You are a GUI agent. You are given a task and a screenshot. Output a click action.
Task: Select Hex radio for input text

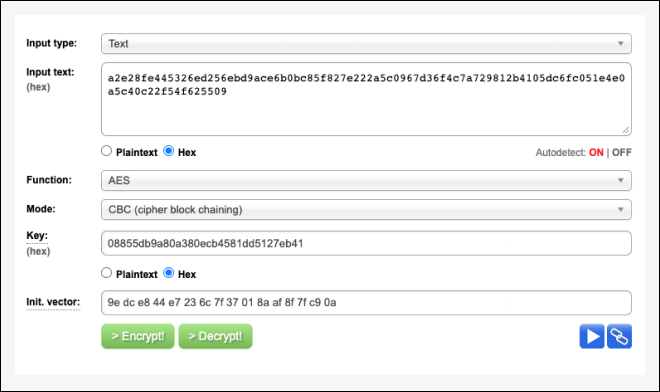(168, 151)
